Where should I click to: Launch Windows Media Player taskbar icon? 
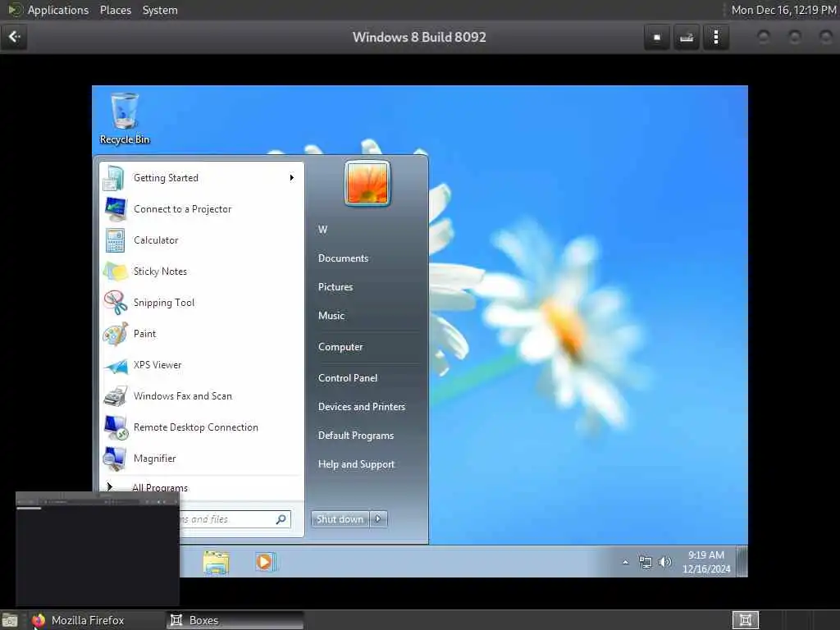click(x=265, y=562)
